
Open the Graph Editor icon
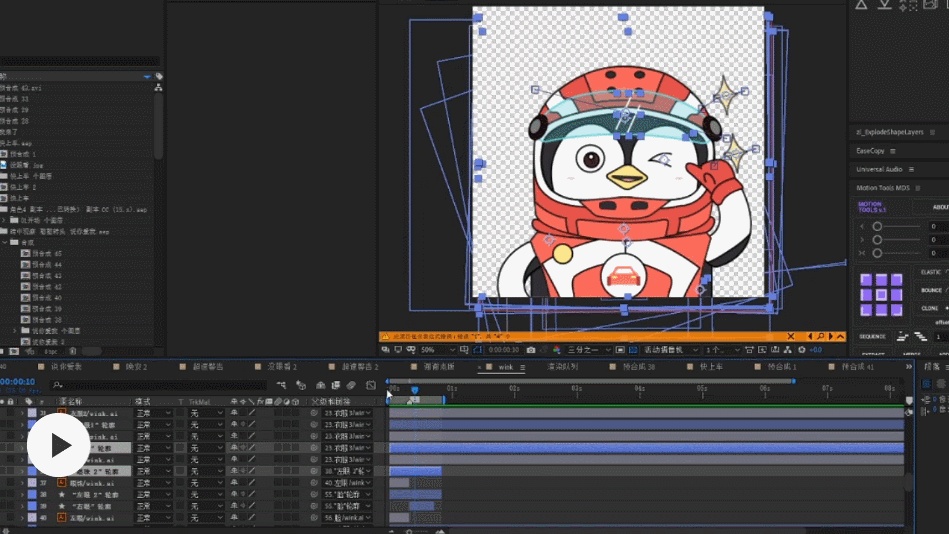[370, 385]
